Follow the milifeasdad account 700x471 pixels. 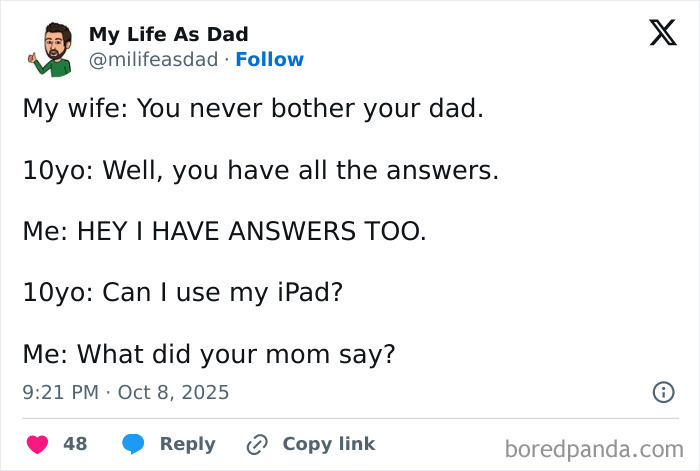tap(269, 59)
